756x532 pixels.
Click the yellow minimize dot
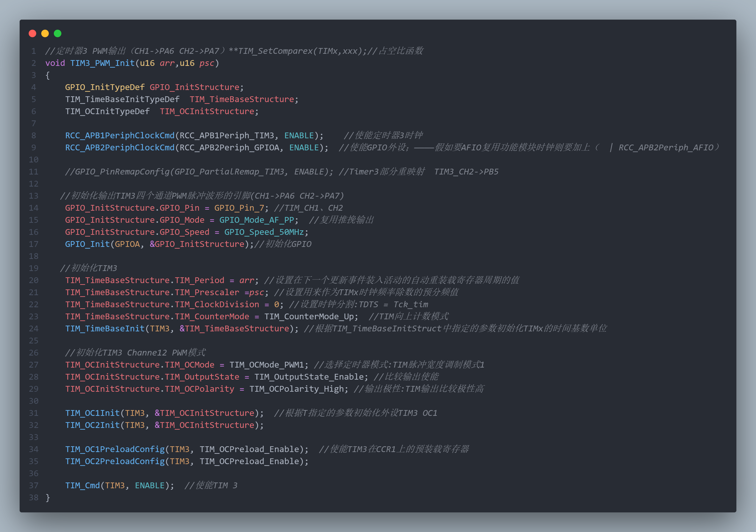pos(45,33)
